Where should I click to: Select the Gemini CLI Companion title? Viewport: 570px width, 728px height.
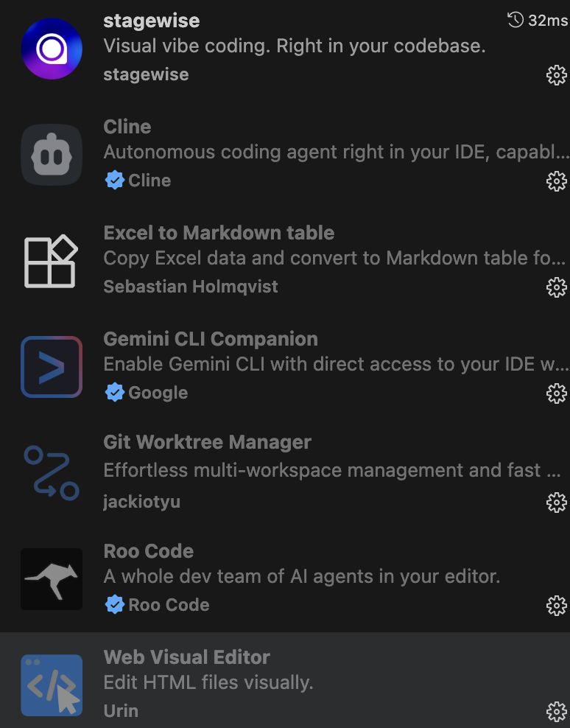[x=211, y=339]
